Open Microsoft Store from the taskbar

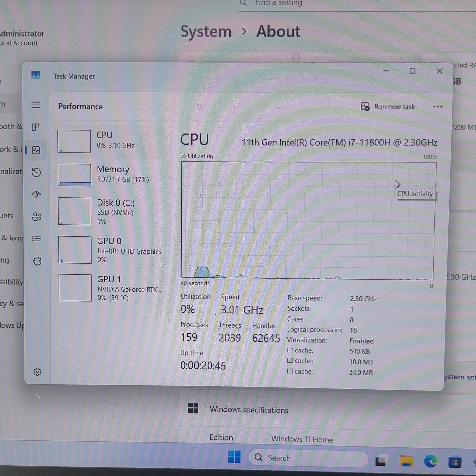pyautogui.click(x=455, y=462)
